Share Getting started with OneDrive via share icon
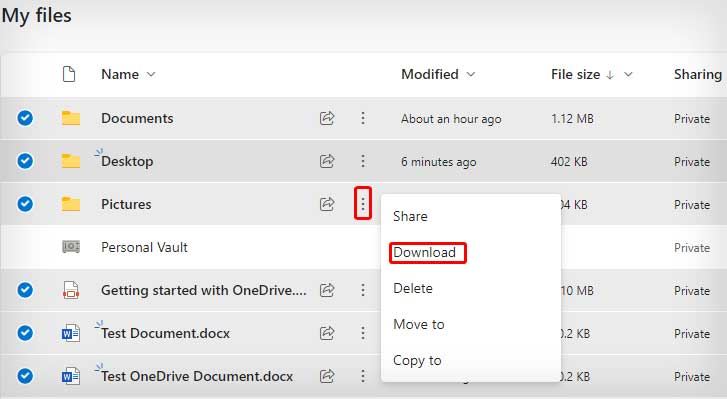 click(327, 290)
